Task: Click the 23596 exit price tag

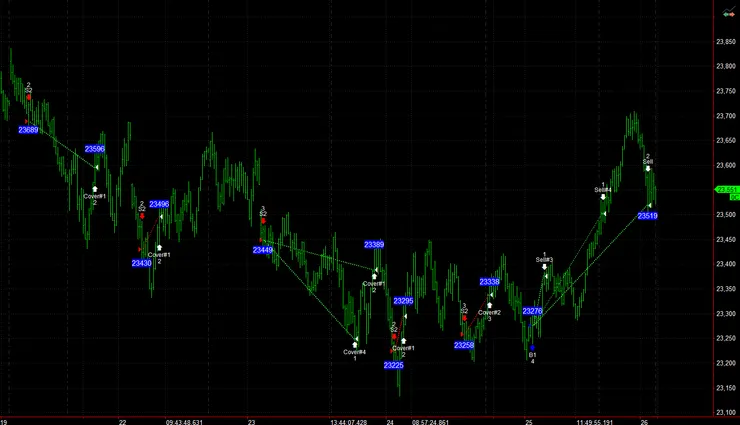Action: (95, 149)
